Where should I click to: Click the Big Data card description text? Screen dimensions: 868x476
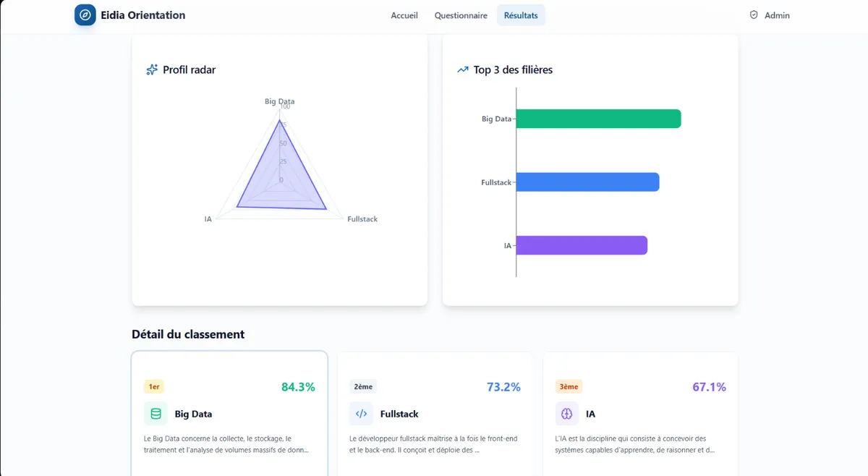coord(226,444)
